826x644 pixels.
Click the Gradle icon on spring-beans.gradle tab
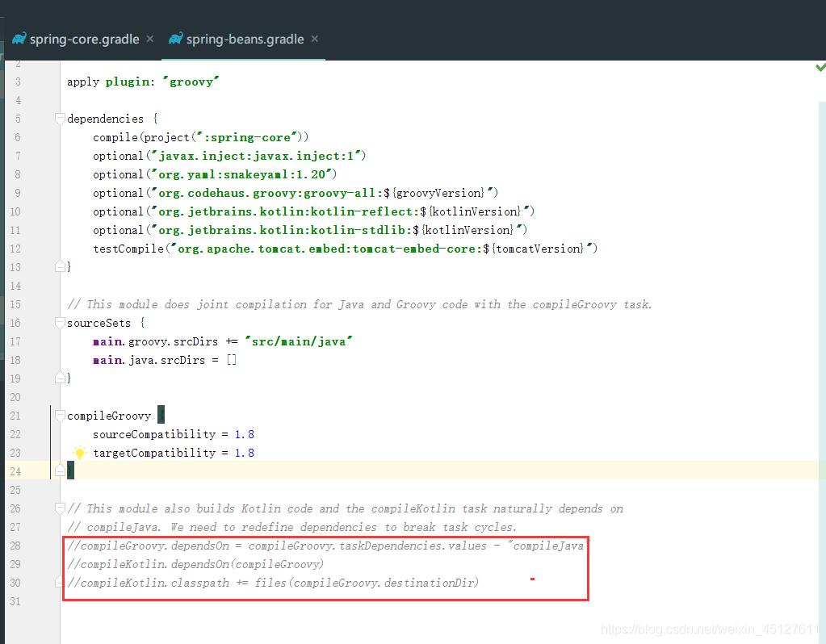[x=175, y=39]
